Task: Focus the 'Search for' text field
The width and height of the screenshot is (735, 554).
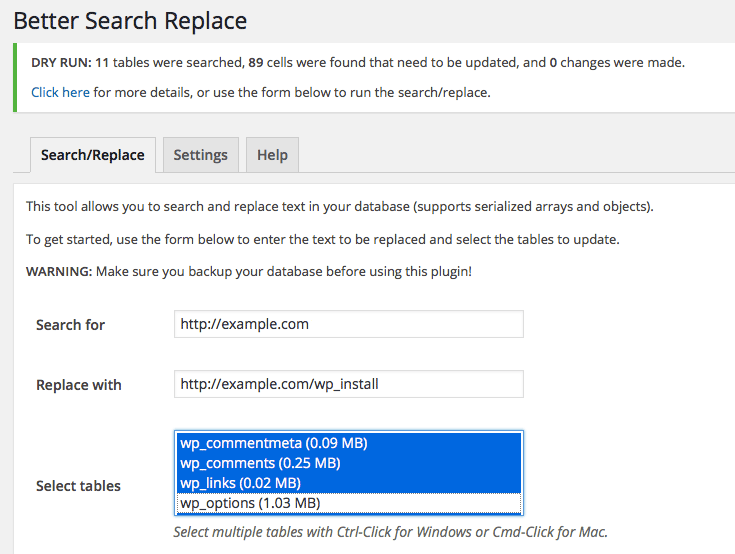Action: click(348, 324)
